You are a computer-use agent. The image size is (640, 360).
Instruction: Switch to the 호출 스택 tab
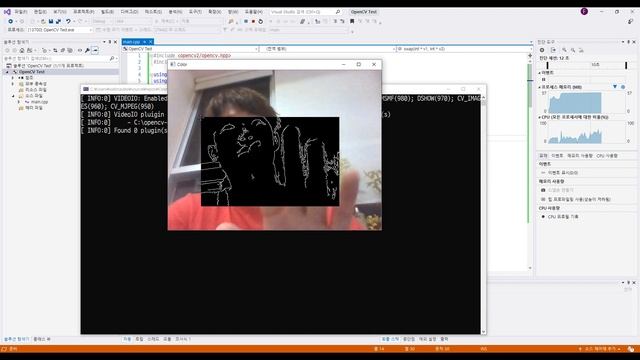(390, 339)
